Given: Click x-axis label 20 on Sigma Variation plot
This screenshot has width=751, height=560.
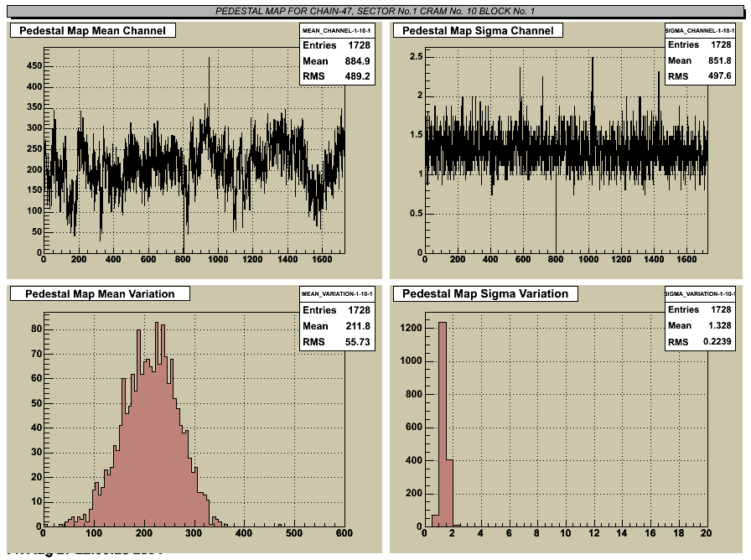Looking at the screenshot, I should (706, 532).
